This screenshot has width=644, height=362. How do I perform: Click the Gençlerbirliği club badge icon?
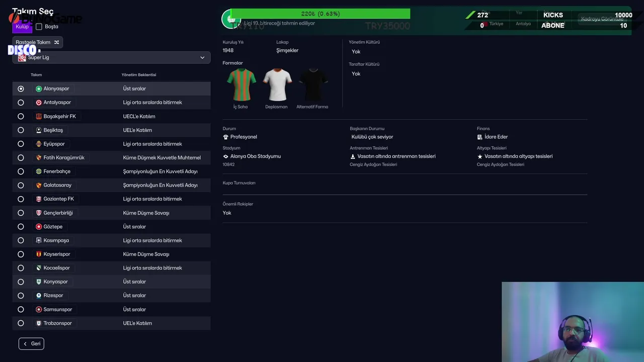39,213
